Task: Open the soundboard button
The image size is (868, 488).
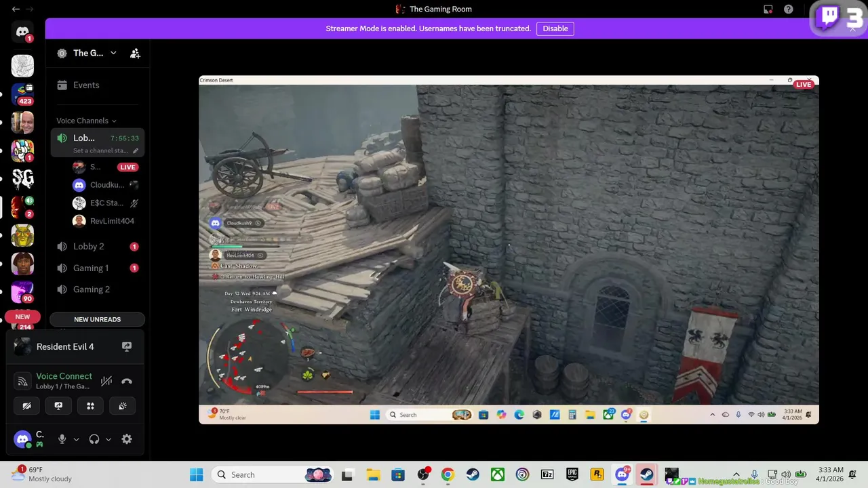Action: (x=123, y=406)
